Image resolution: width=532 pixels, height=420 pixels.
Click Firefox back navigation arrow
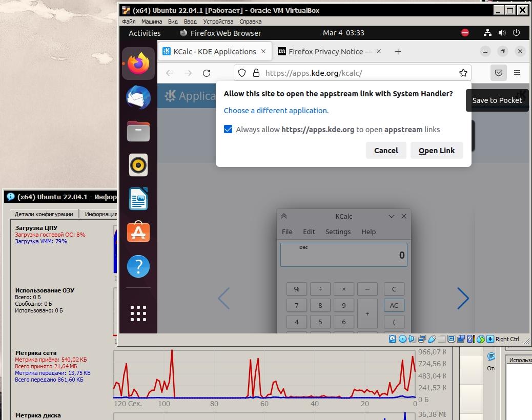170,73
